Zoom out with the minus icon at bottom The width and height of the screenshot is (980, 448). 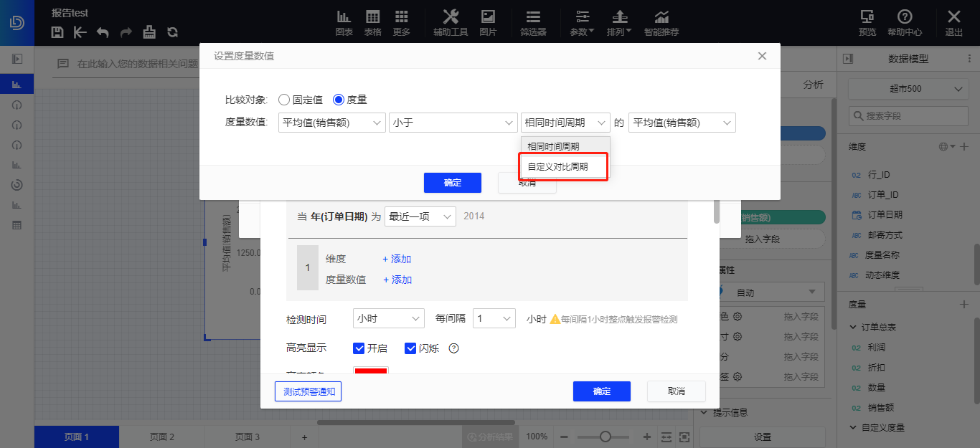(x=564, y=437)
